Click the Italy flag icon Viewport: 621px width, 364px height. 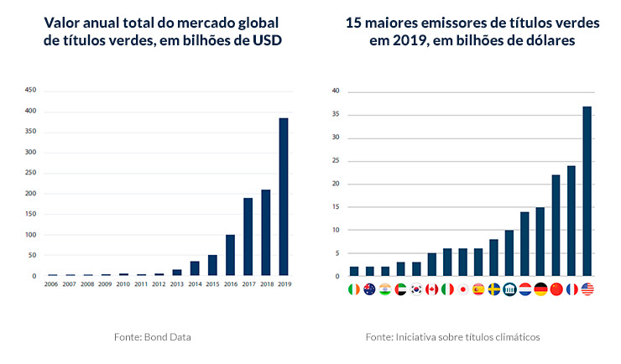[447, 289]
